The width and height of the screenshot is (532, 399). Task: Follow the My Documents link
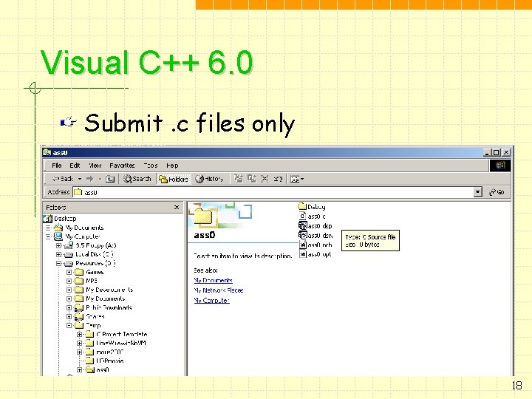[x=213, y=280]
